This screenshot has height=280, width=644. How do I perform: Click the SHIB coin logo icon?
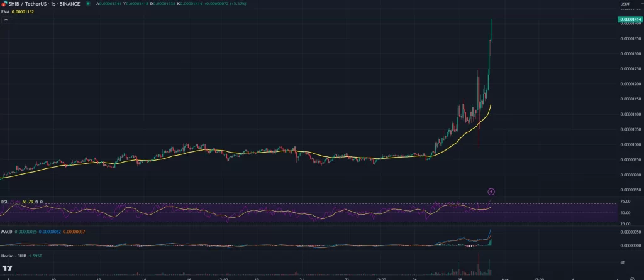pos(4,4)
